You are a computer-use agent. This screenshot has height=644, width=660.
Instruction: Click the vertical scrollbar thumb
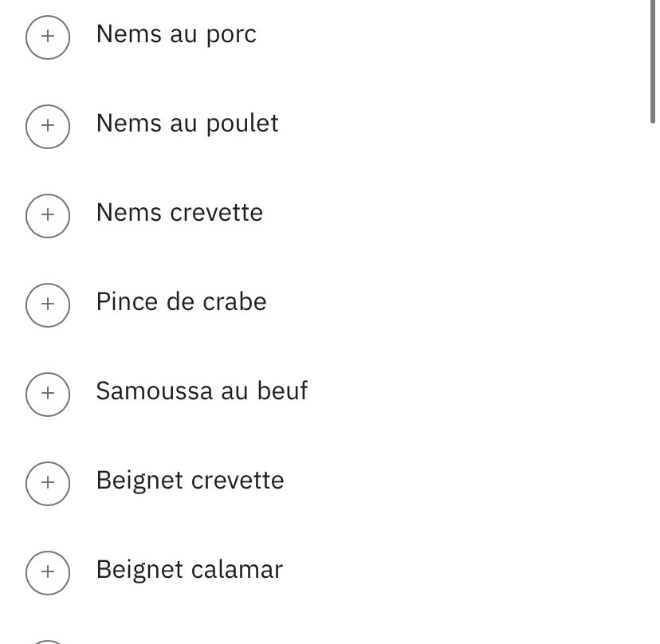(x=653, y=60)
